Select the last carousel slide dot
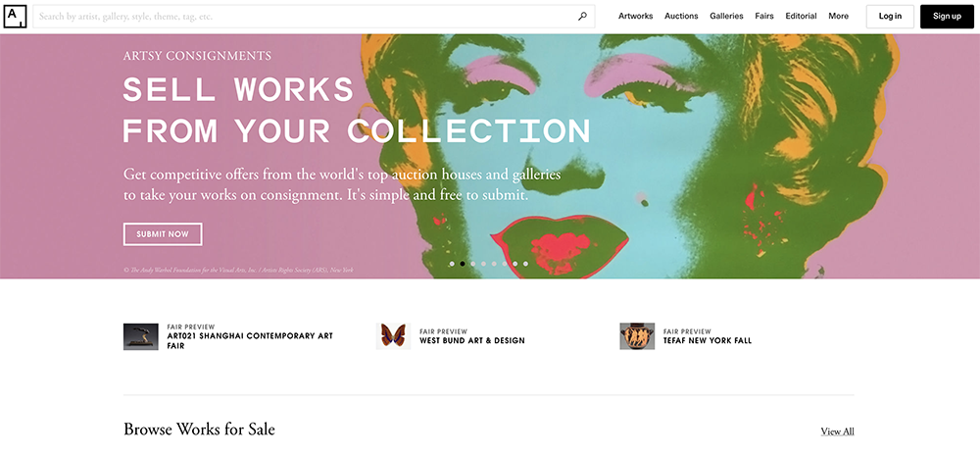 coord(525,264)
